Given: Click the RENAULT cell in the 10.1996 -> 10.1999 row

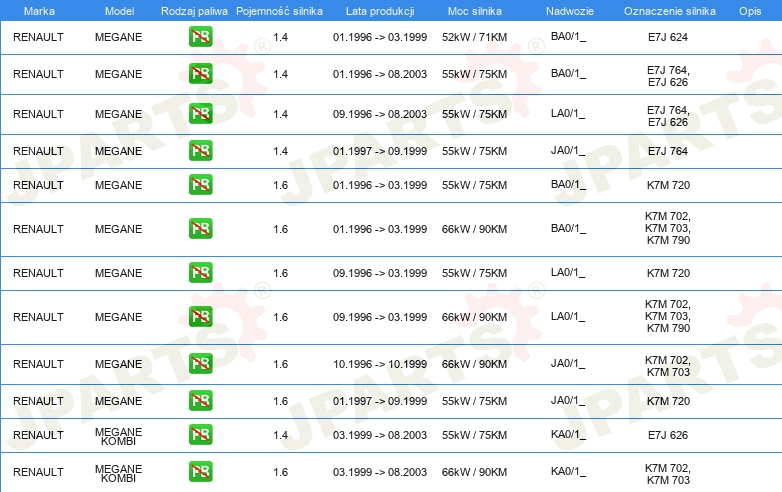Looking at the screenshot, I should (x=38, y=364).
